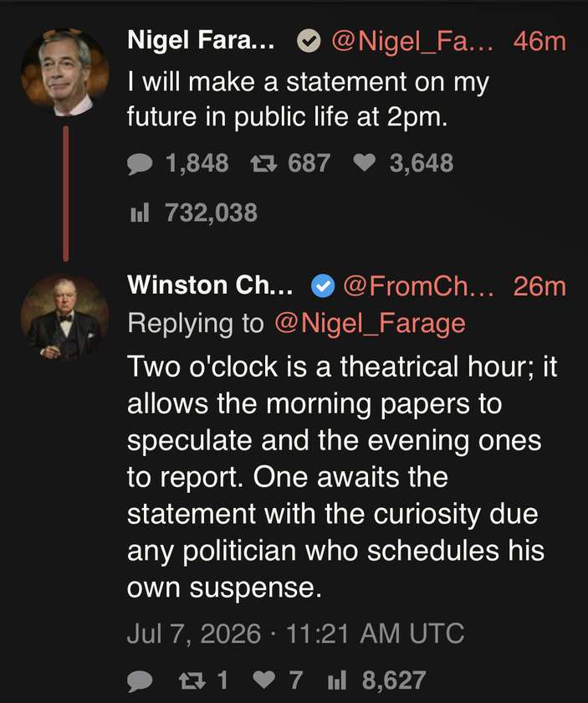The width and height of the screenshot is (588, 703).
Task: Click the reply icon on Farage's tweet
Action: tap(140, 164)
